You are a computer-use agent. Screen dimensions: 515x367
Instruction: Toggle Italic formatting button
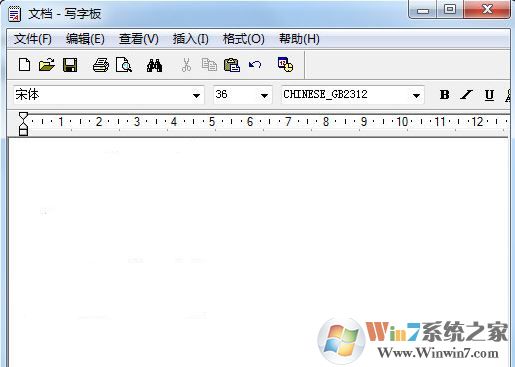tap(466, 95)
